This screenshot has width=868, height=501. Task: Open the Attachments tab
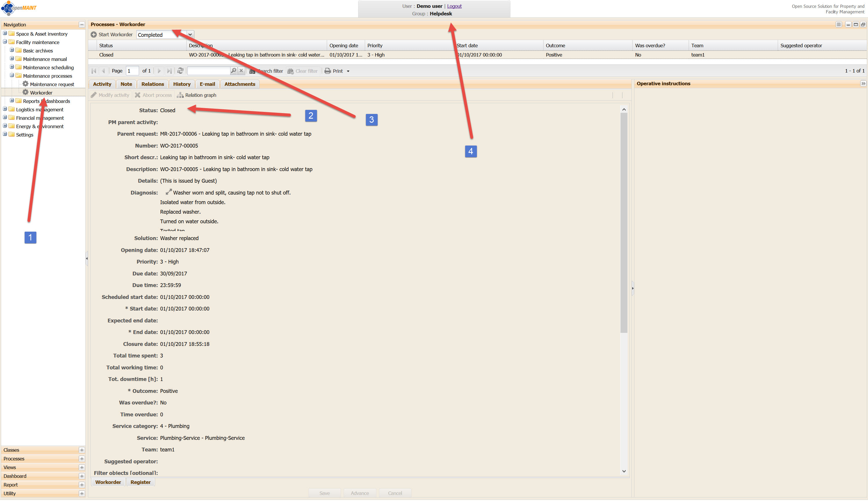(x=240, y=84)
